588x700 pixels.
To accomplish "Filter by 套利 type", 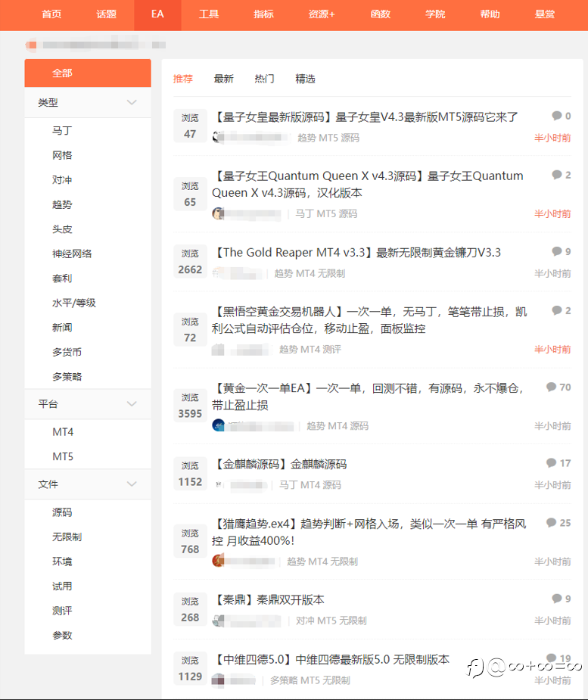I will pos(62,278).
